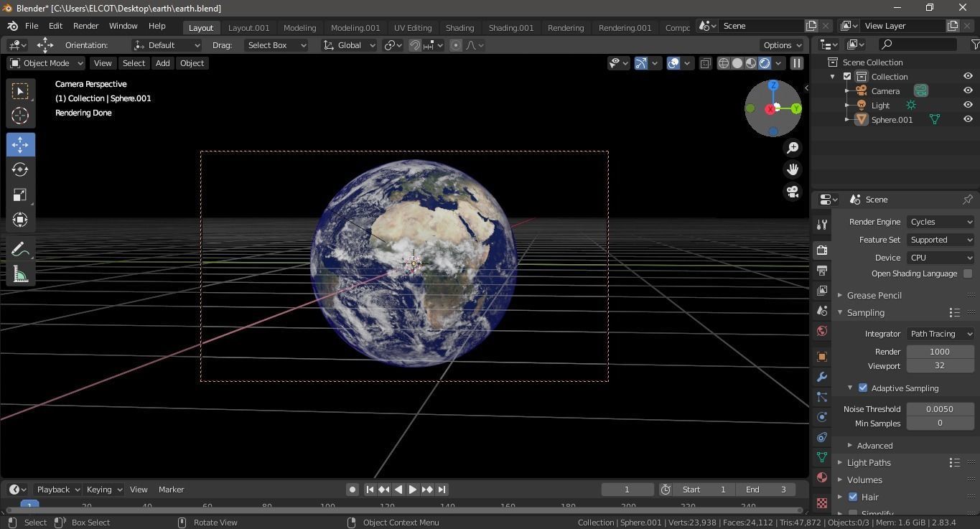Screen dimensions: 980x529
Task: Open the View Layer properties tab icon
Action: coord(822,290)
